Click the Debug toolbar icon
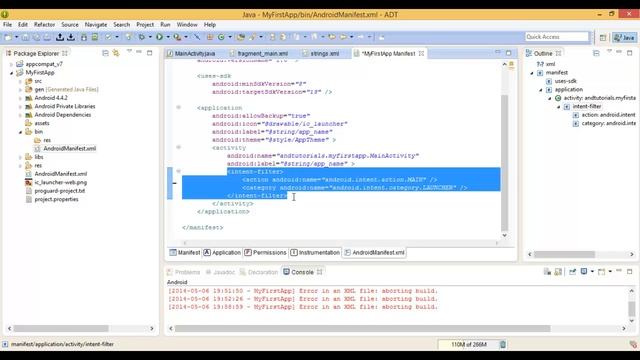Screen dimensions: 640x360 pyautogui.click(x=142, y=37)
